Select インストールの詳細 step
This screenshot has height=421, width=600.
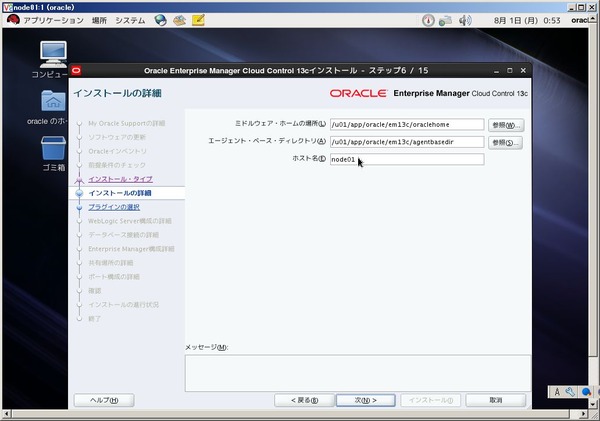[120, 193]
